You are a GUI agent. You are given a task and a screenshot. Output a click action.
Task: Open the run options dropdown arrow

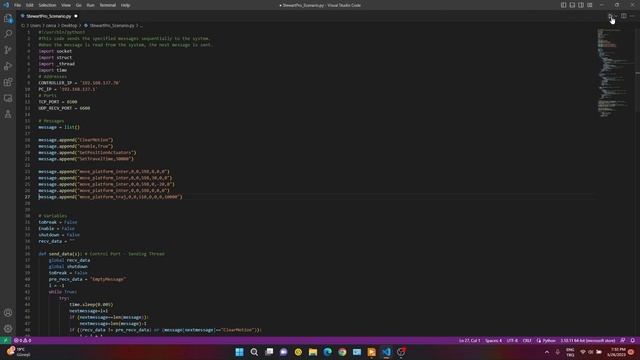[x=616, y=16]
